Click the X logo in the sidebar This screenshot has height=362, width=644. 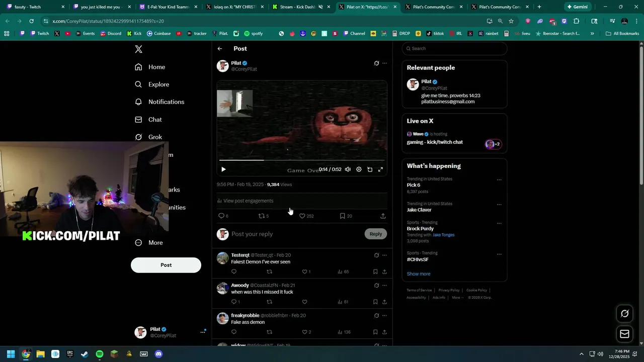139,49
